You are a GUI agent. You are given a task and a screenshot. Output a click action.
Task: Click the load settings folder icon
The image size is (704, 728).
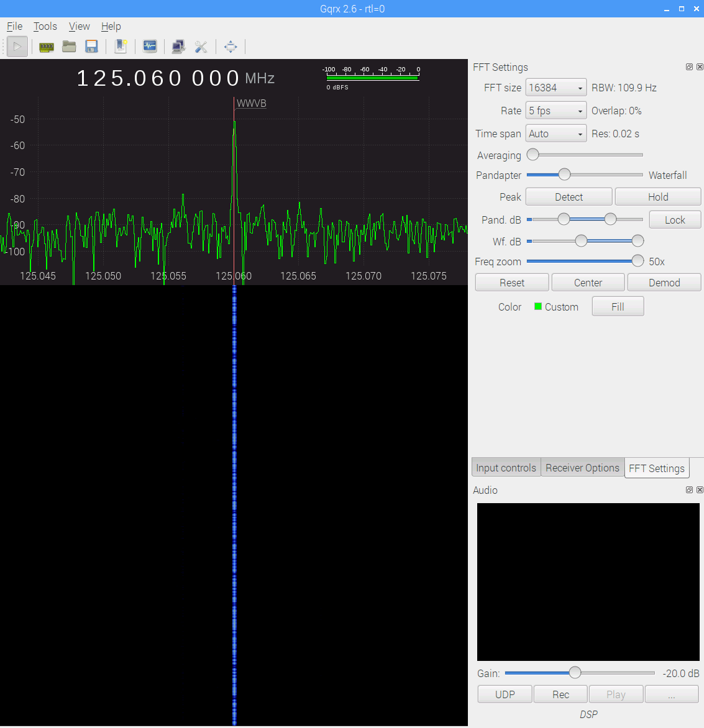click(69, 47)
